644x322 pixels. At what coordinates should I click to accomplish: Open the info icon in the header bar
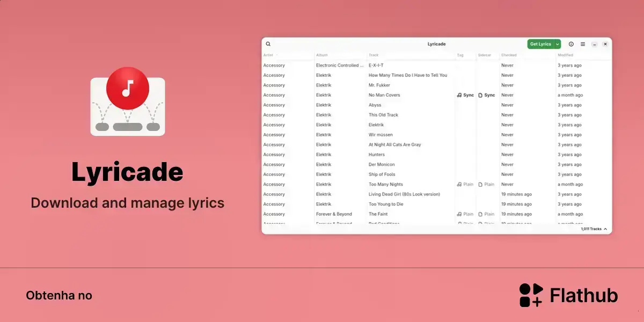[x=571, y=44]
